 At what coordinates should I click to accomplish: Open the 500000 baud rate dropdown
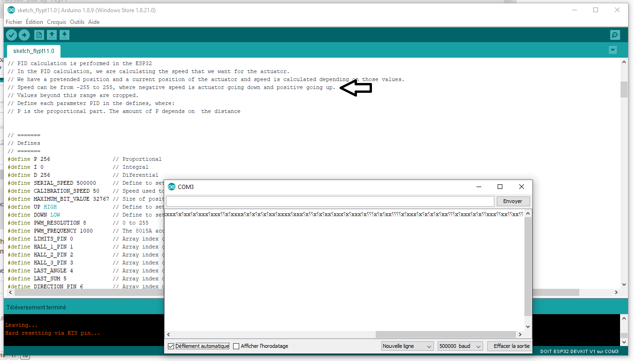pyautogui.click(x=460, y=346)
